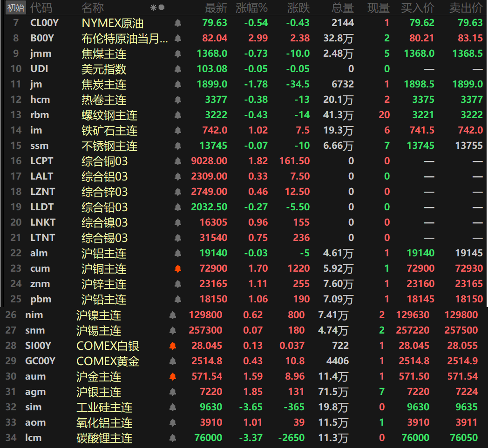This screenshot has width=488, height=448.
Task: Click bell icon on 铁矿石主连 row
Action: pyautogui.click(x=178, y=130)
